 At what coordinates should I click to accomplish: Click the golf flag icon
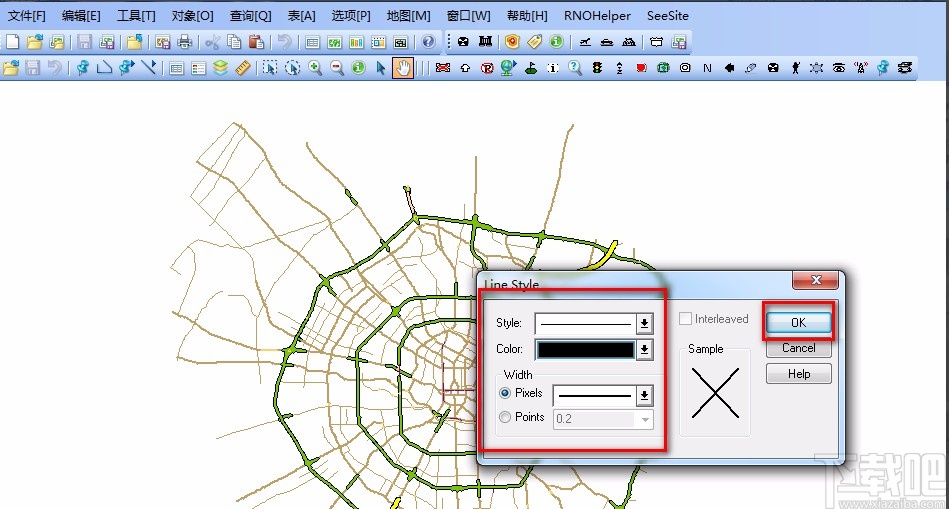tap(531, 68)
